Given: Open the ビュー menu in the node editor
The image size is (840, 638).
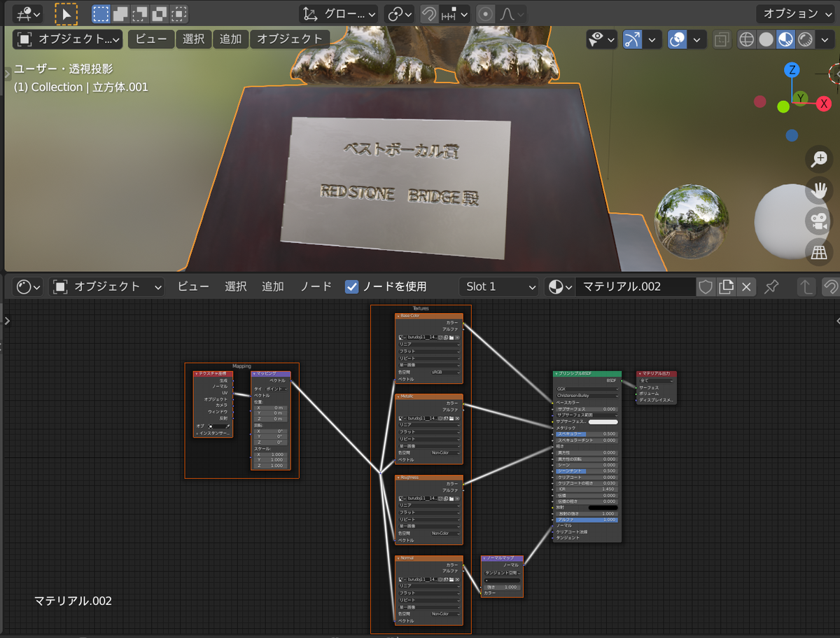Looking at the screenshot, I should [193, 286].
